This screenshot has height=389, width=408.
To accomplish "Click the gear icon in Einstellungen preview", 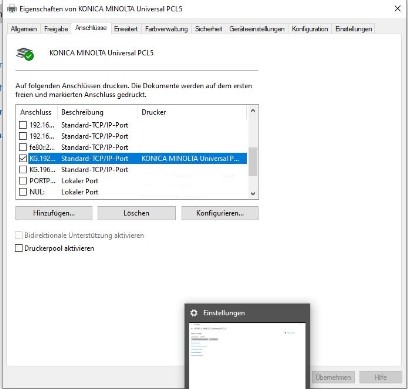I will point(194,313).
